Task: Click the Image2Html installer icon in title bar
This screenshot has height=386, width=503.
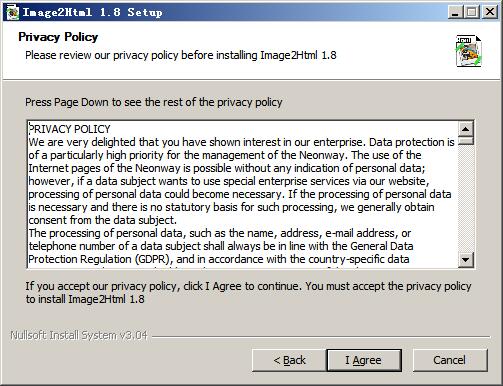Action: point(12,12)
